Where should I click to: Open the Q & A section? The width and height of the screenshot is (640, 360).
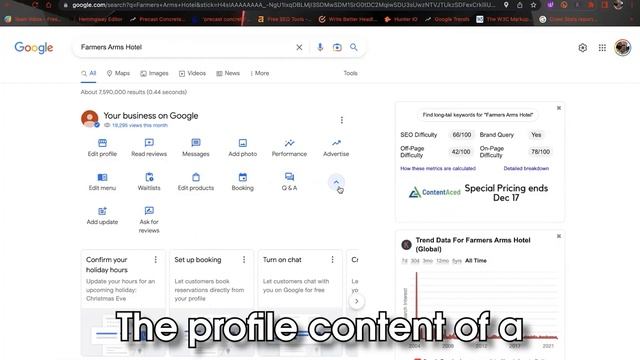point(289,182)
